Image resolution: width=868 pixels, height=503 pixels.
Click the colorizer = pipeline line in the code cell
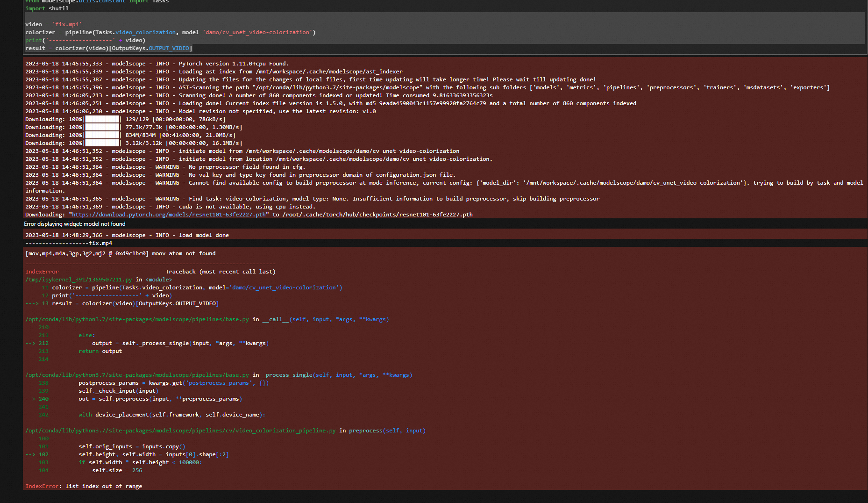coord(170,32)
